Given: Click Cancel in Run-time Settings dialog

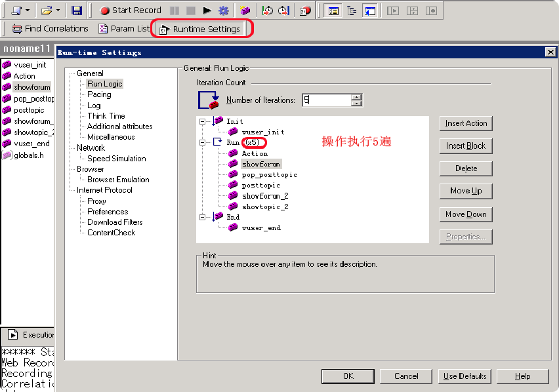Looking at the screenshot, I should (406, 376).
